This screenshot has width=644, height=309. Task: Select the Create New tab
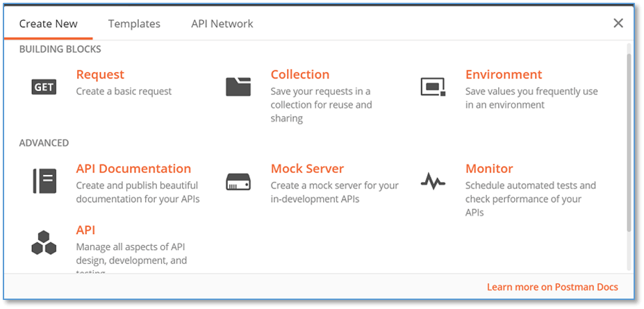point(49,24)
